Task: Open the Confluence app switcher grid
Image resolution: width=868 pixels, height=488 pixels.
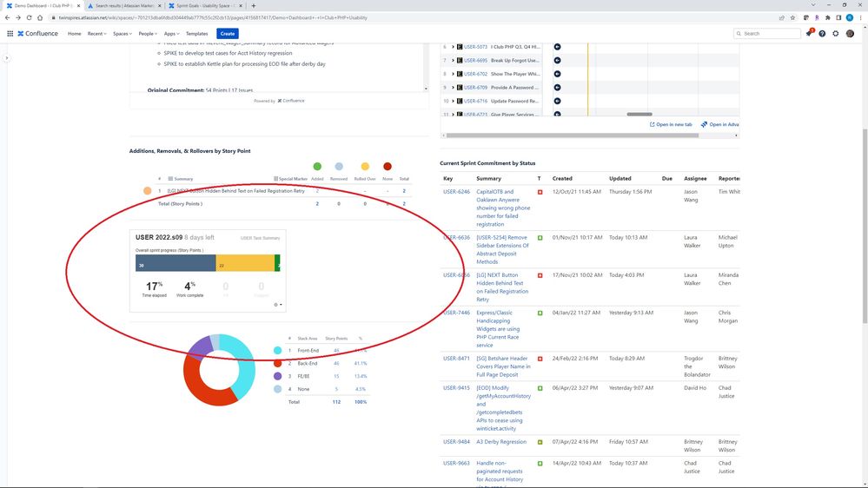Action: pos(10,33)
